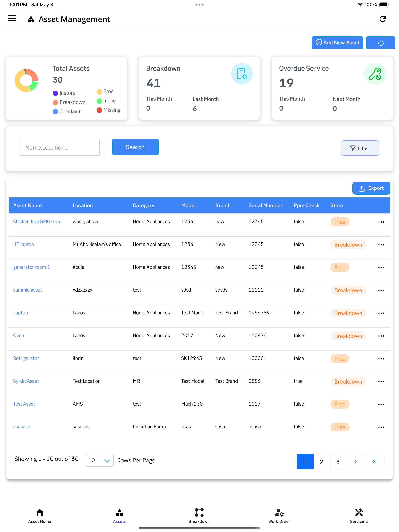Open the Oven asset link
The height and width of the screenshot is (532, 399).
pyautogui.click(x=19, y=336)
